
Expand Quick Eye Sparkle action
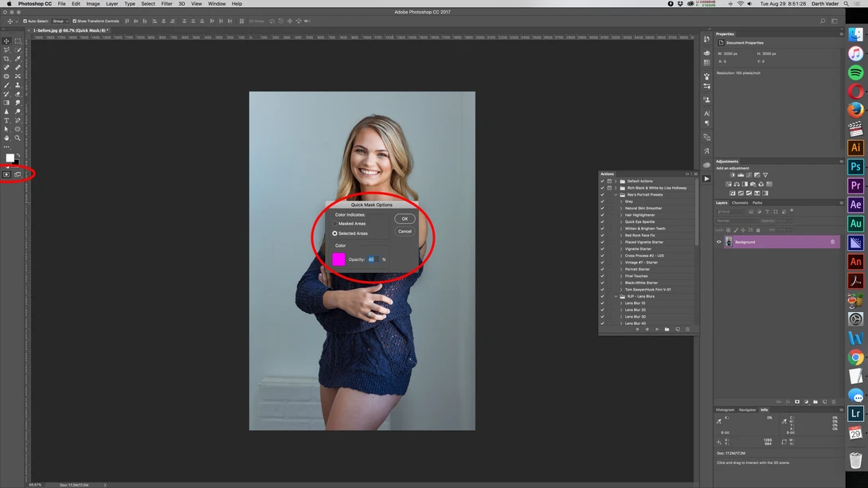[x=621, y=222]
